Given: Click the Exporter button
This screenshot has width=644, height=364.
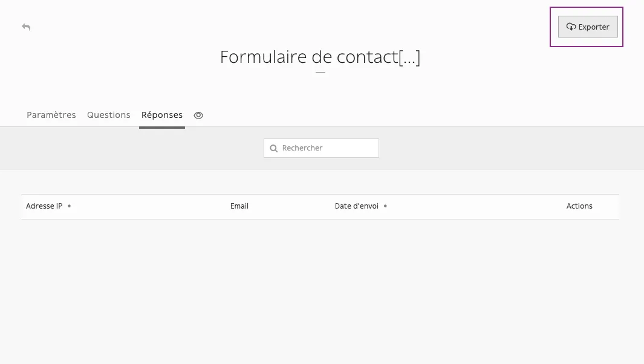Looking at the screenshot, I should (x=588, y=27).
